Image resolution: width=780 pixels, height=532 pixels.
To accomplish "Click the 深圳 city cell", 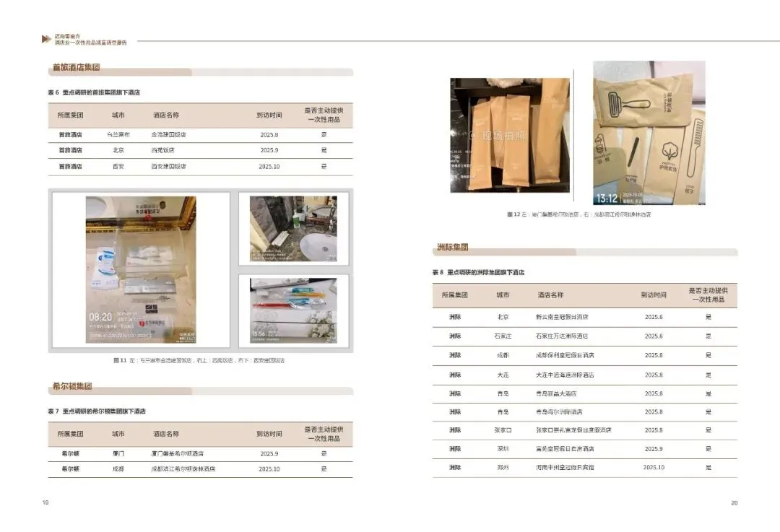I will click(x=503, y=449).
